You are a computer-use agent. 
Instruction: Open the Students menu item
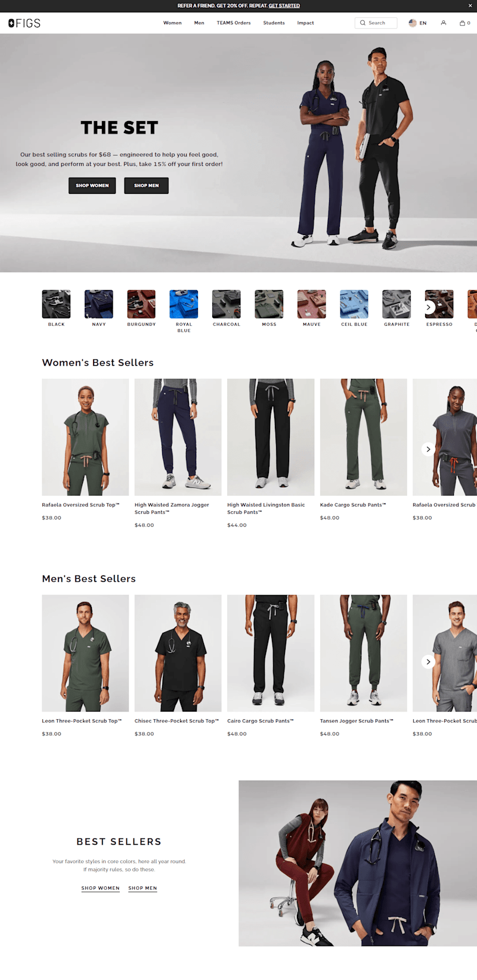pyautogui.click(x=274, y=23)
